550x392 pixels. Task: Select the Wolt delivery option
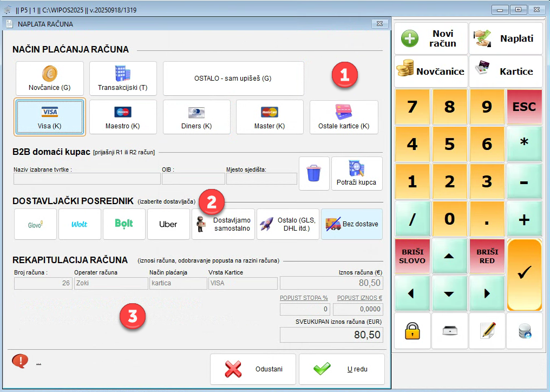click(x=80, y=224)
